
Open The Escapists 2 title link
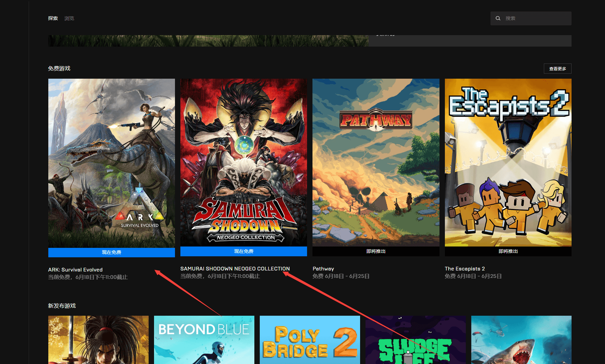coord(465,268)
